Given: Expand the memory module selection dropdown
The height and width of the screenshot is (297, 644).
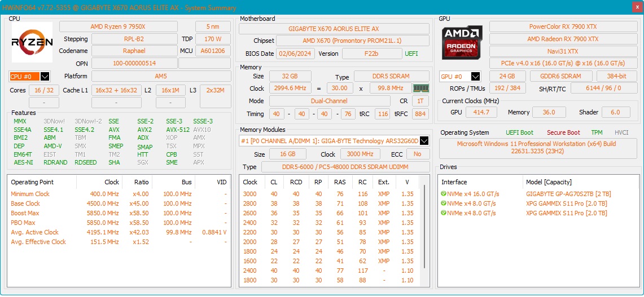Looking at the screenshot, I should [x=424, y=141].
